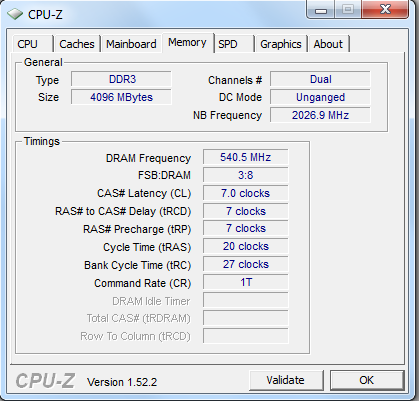Viewport: 419px width, 401px height.
Task: Click the empty DRAM Idle Timer field
Action: pyautogui.click(x=246, y=300)
